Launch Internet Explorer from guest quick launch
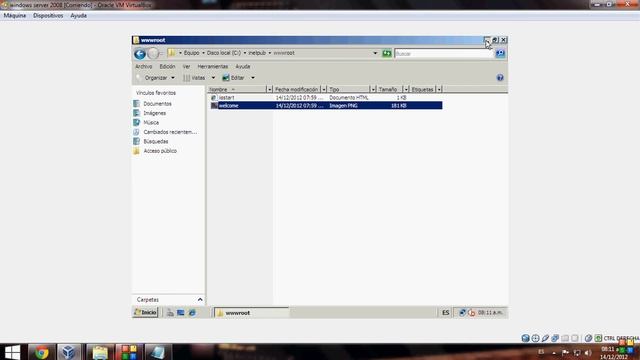Viewport: 640px width, 360px height. click(x=192, y=313)
